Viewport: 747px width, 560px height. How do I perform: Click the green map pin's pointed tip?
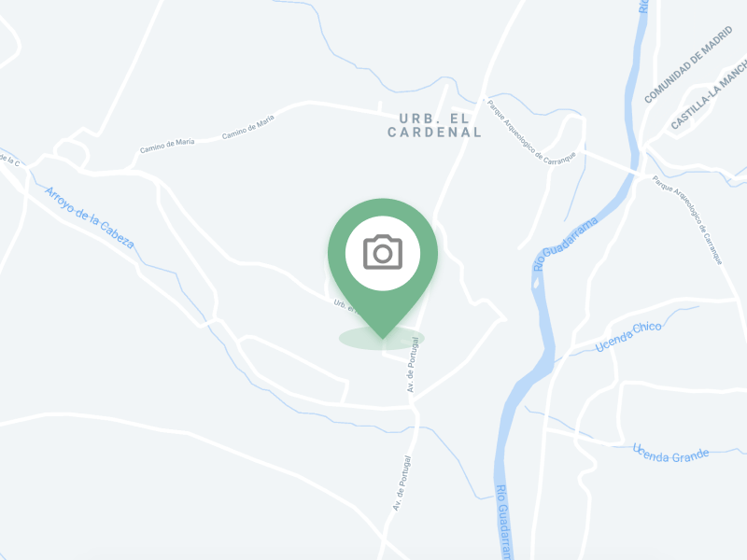[383, 336]
